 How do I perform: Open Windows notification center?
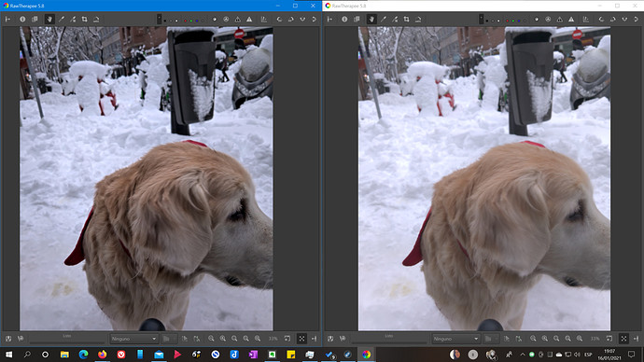632,355
